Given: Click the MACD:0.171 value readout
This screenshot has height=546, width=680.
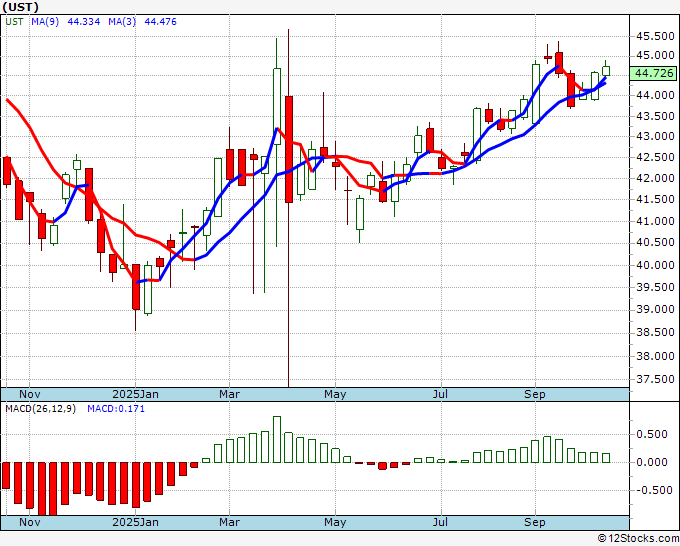Looking at the screenshot, I should click(x=116, y=409).
